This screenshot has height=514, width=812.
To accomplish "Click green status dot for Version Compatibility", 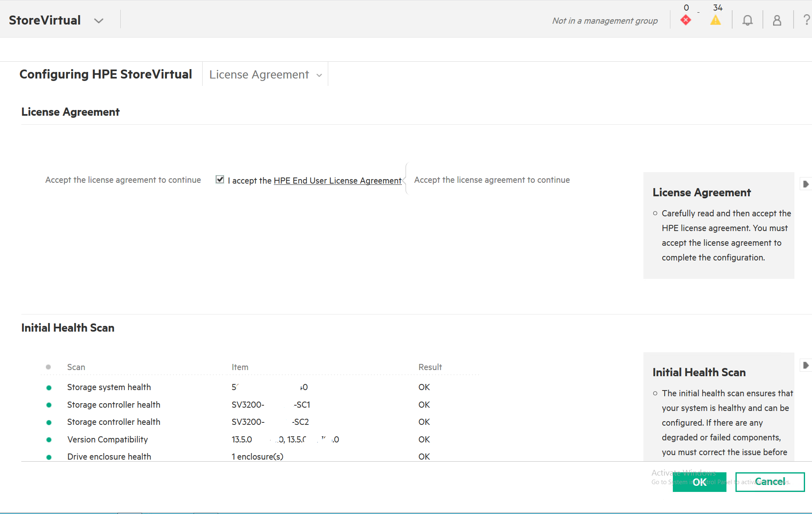I will (x=49, y=440).
